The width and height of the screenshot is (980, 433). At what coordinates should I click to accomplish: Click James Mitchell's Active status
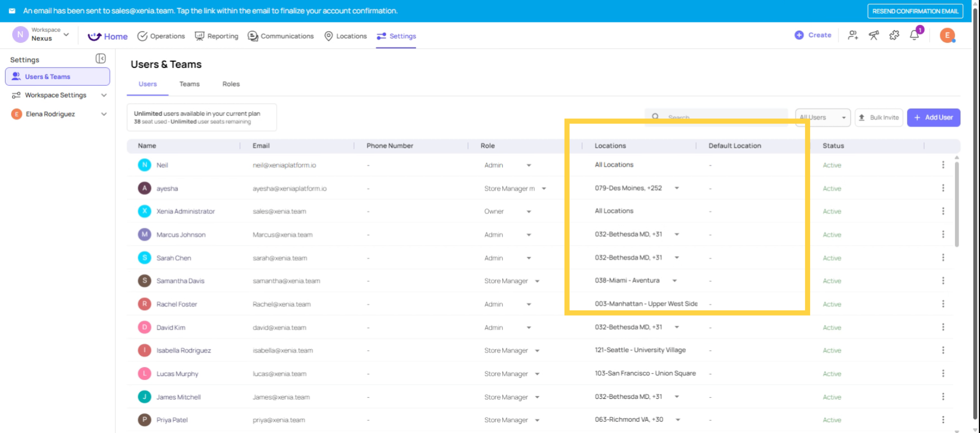pos(832,397)
